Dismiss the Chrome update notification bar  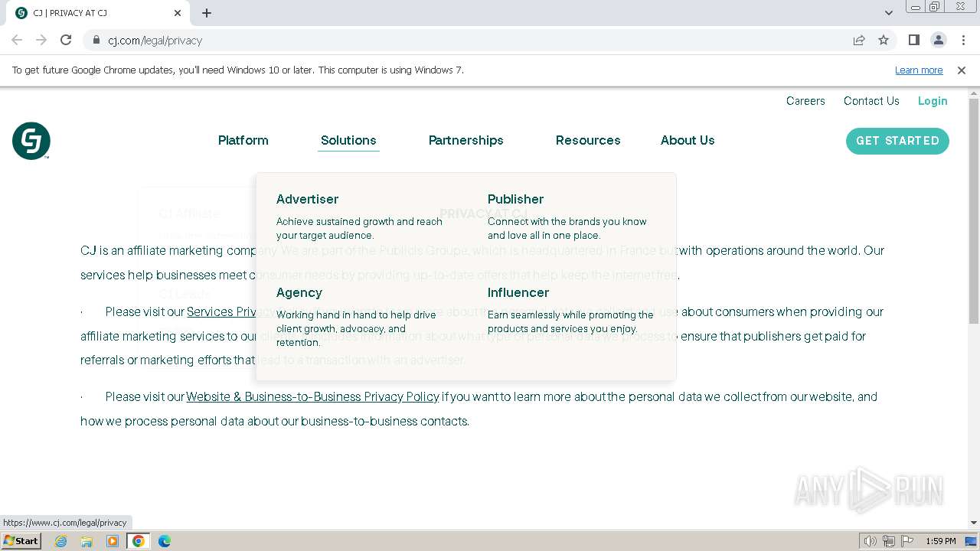tap(962, 70)
